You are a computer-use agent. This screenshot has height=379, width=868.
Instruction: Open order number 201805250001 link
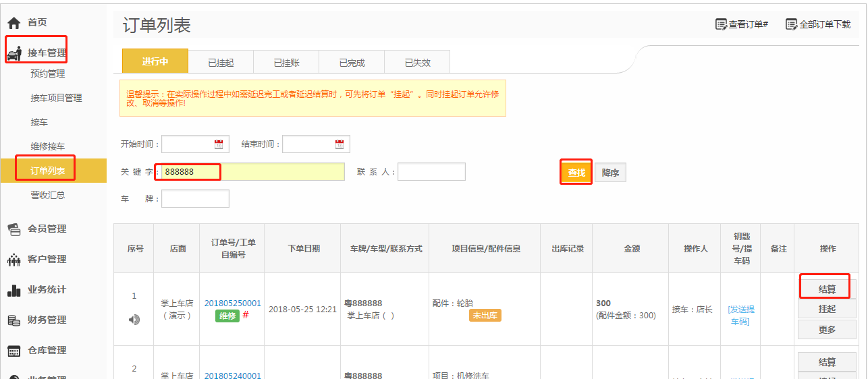pyautogui.click(x=232, y=303)
